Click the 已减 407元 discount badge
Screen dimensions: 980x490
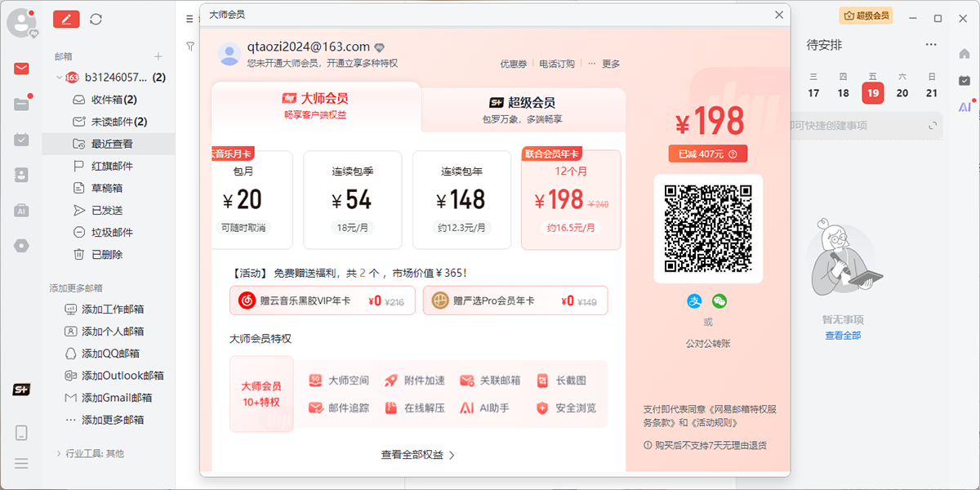[708, 154]
